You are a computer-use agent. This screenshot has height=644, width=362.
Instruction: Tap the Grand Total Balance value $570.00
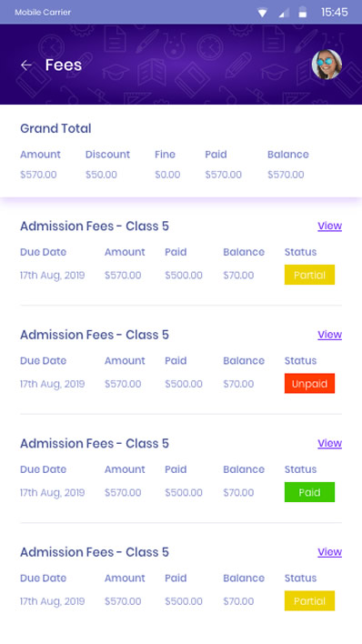point(286,175)
